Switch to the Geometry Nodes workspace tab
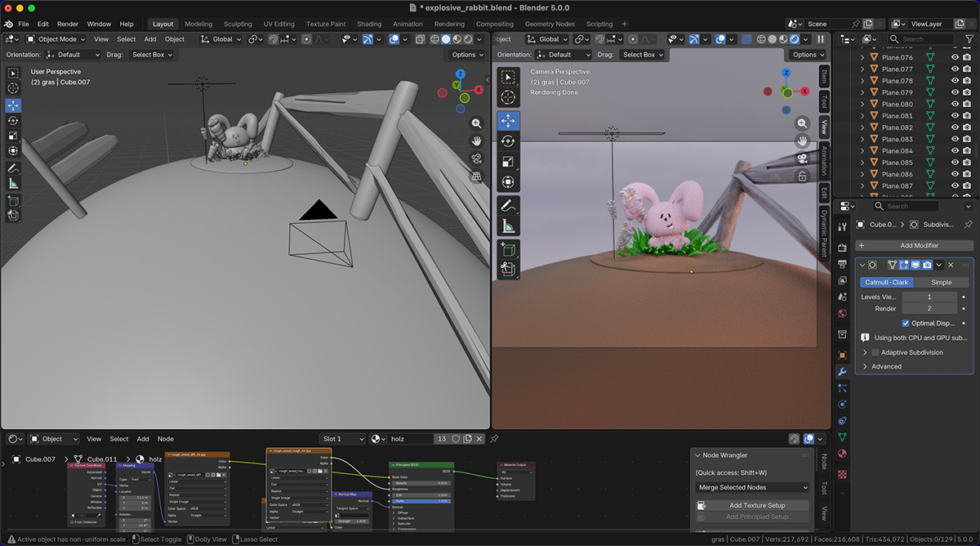The height and width of the screenshot is (546, 980). (550, 24)
